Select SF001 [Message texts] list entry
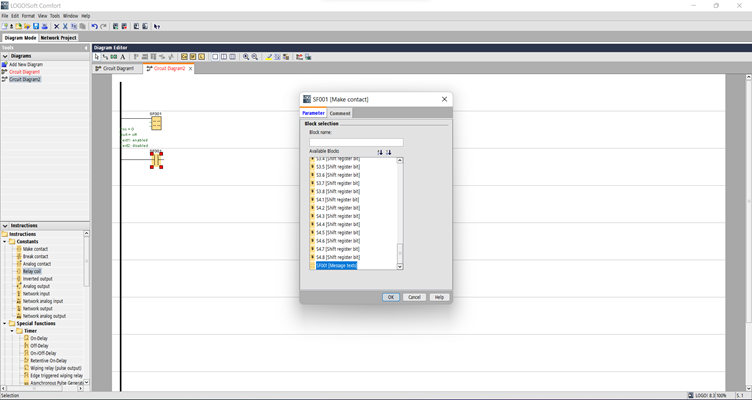The height and width of the screenshot is (400, 752). [x=336, y=265]
